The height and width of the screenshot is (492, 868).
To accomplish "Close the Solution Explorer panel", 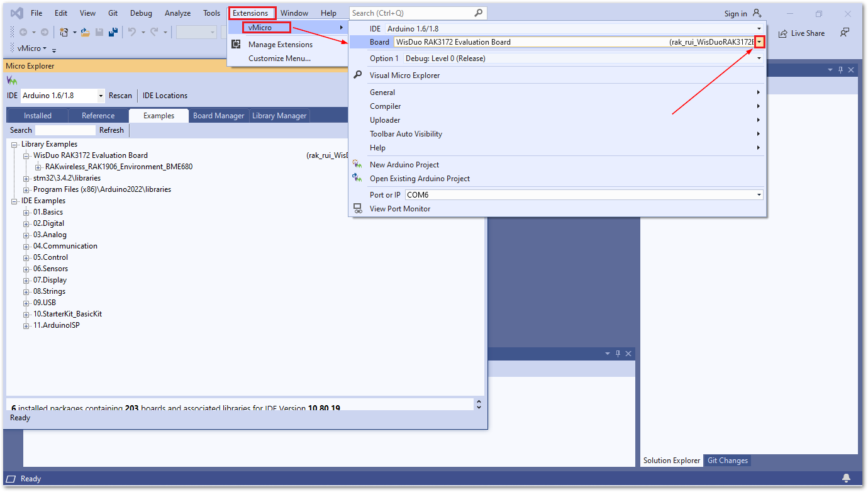I will (x=851, y=70).
